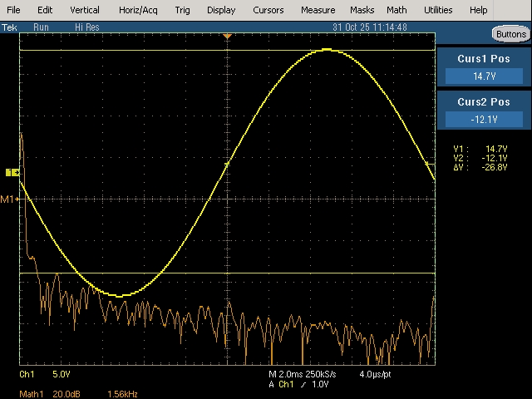Screen dimensions: 532x399
Task: Click the Ch1 5.0V scale readout
Action: click(45, 374)
